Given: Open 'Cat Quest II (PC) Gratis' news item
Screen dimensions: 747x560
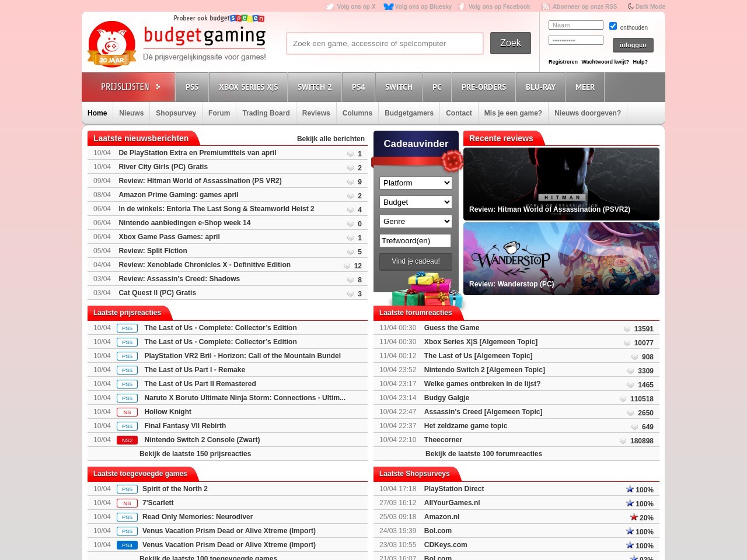Looking at the screenshot, I should [157, 293].
